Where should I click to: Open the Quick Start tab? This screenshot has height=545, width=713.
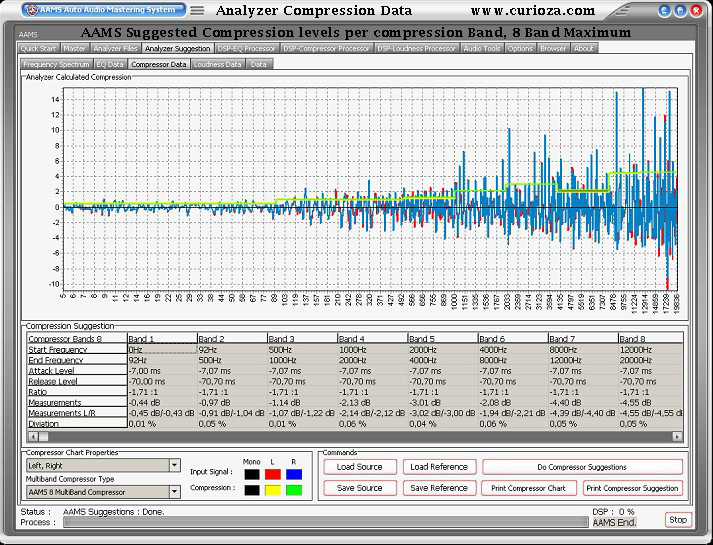(x=38, y=48)
